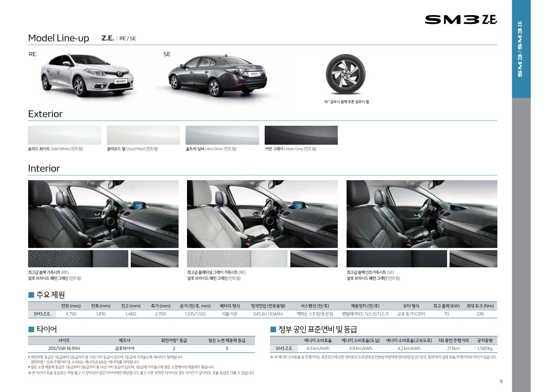Click the SM3 Z.E. logo at top
Screen dimensions: 555x392
point(460,20)
